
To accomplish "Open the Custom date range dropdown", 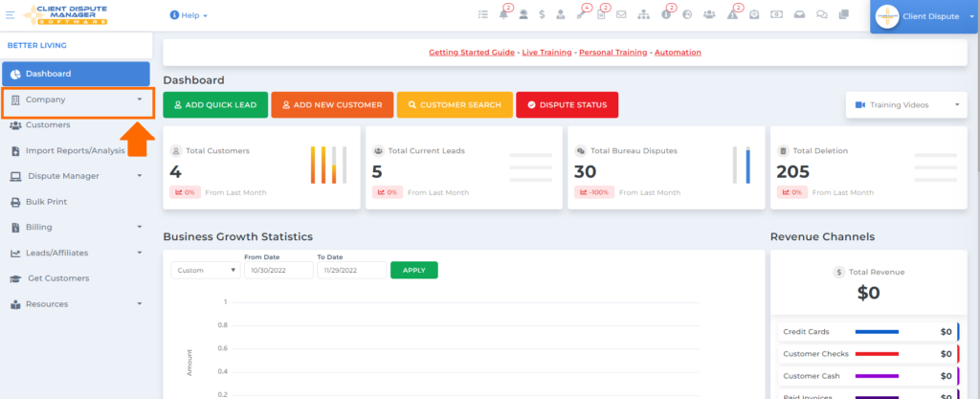I will pos(206,271).
